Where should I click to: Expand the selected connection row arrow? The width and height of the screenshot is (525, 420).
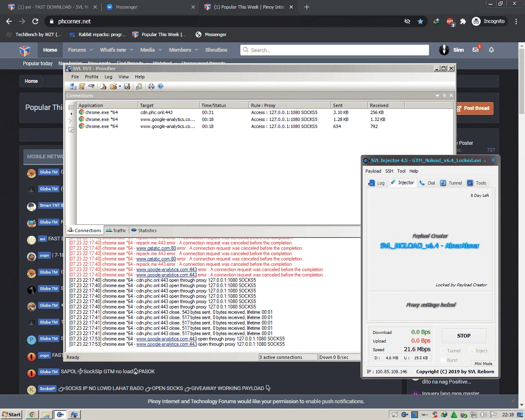(x=71, y=114)
